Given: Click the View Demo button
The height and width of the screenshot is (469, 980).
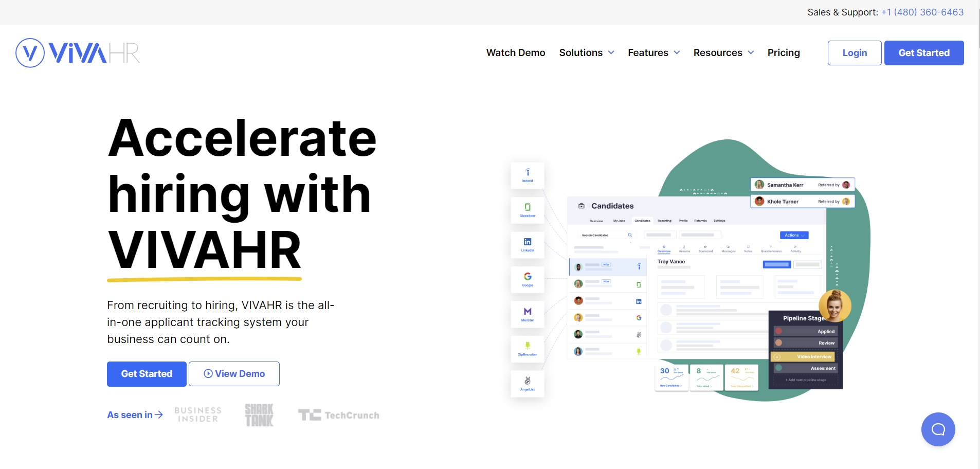Looking at the screenshot, I should 234,374.
